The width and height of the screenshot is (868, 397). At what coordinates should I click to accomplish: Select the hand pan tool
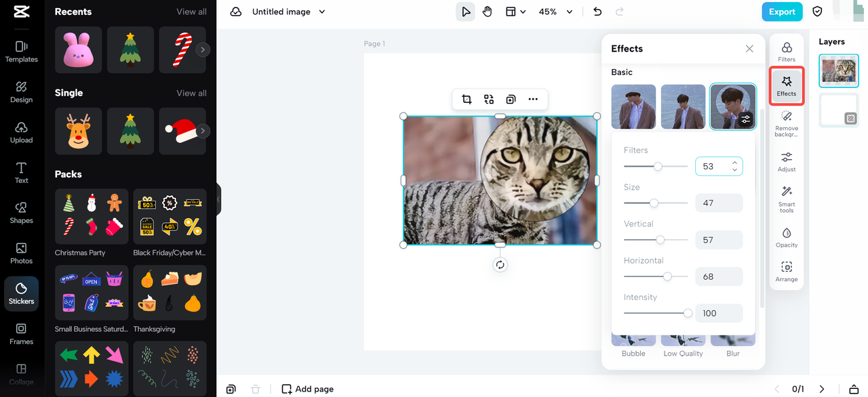coord(487,12)
